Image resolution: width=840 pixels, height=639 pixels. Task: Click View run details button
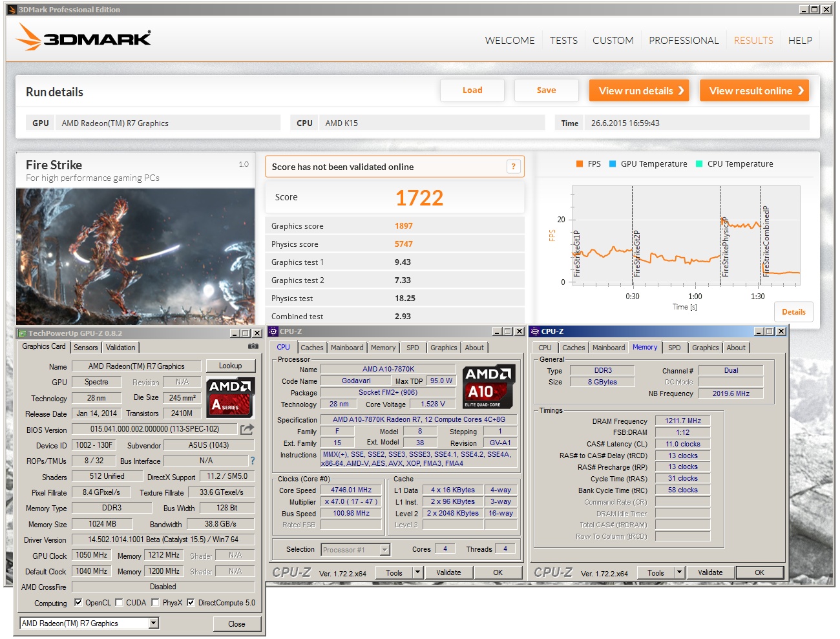(x=639, y=90)
